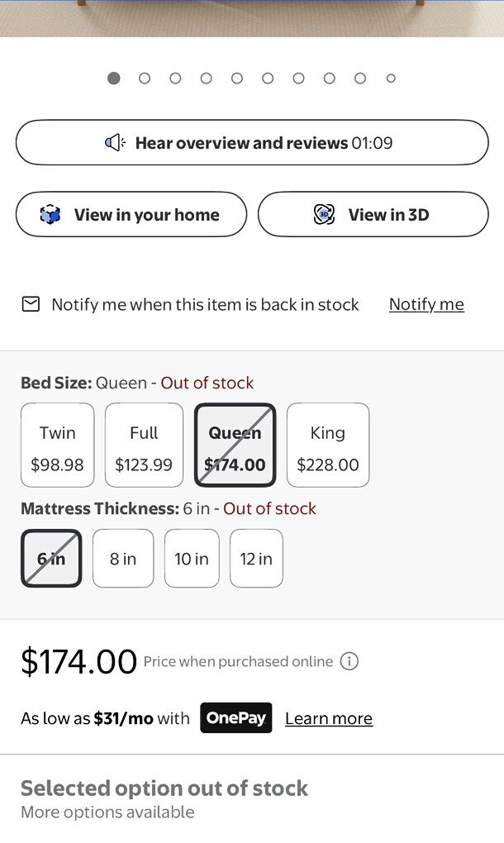The width and height of the screenshot is (504, 843).
Task: Click the envelope notification icon
Action: 31,304
